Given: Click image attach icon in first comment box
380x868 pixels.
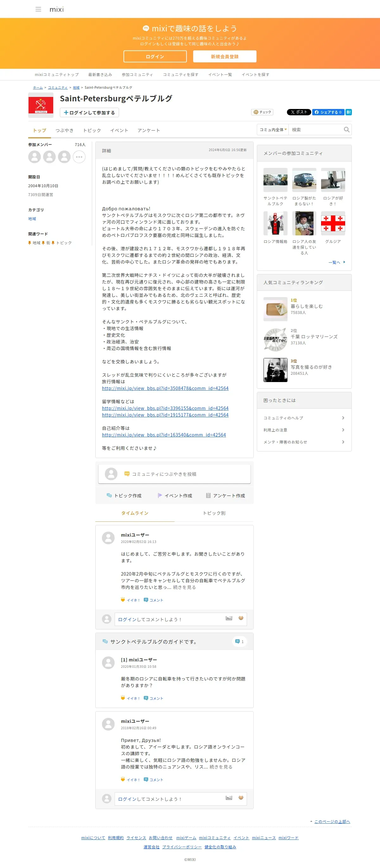Looking at the screenshot, I should coord(229,618).
